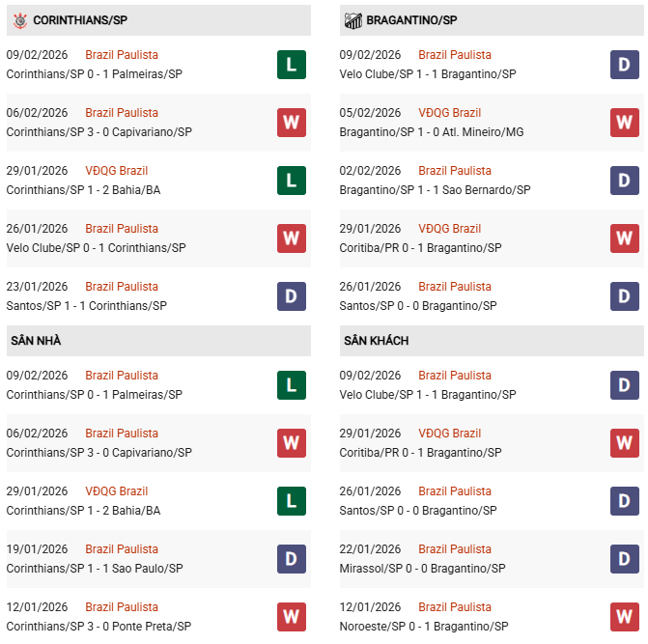Open Brazil Paulista link dated 23/01/2026

tap(122, 287)
